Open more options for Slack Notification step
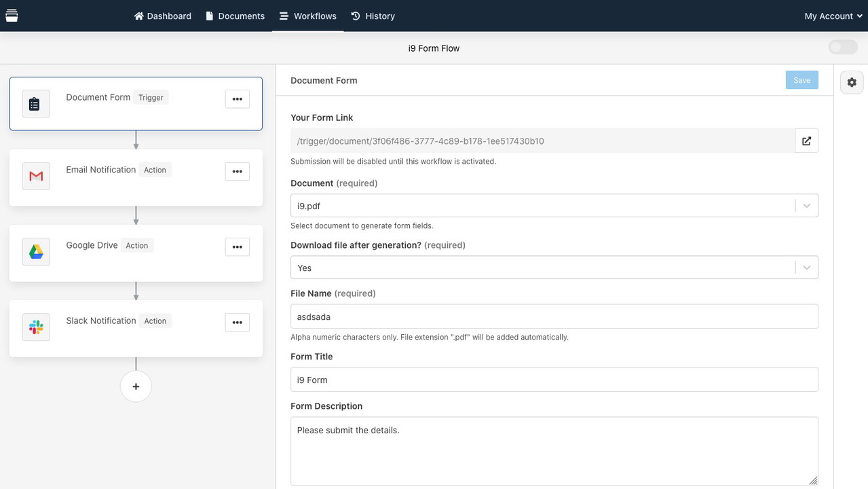Viewport: 868px width, 489px height. click(x=237, y=323)
